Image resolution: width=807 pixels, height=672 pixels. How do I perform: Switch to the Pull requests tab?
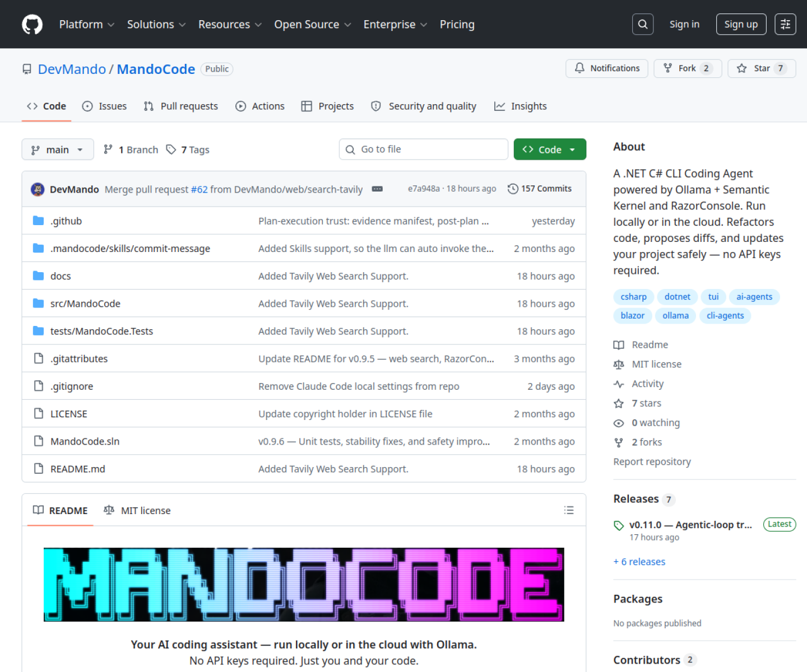[x=180, y=106]
